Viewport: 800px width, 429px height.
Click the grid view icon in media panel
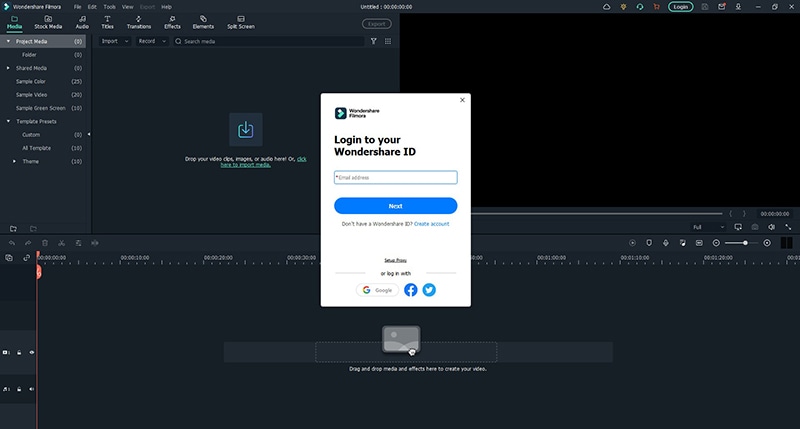[x=388, y=41]
